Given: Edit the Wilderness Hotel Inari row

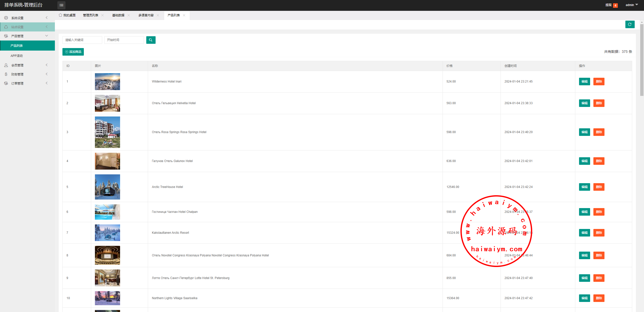Looking at the screenshot, I should point(584,82).
